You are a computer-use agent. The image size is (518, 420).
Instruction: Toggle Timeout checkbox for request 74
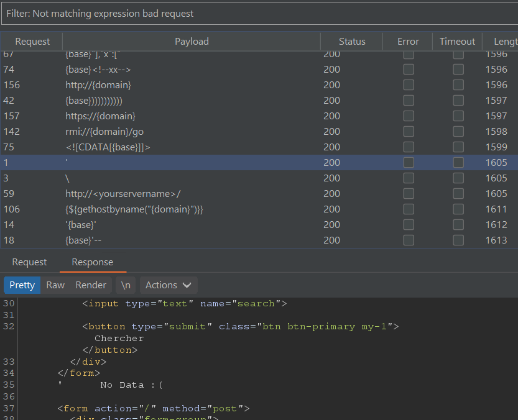click(x=458, y=70)
